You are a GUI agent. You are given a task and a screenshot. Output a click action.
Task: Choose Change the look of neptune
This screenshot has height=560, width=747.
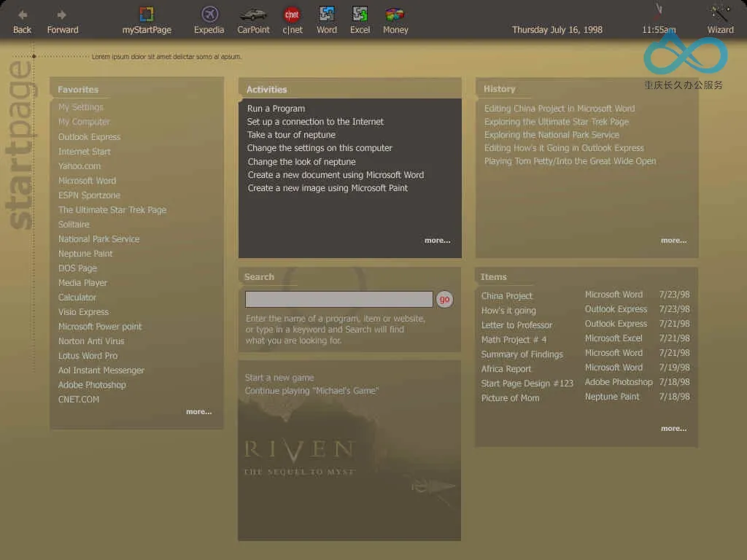(x=301, y=162)
